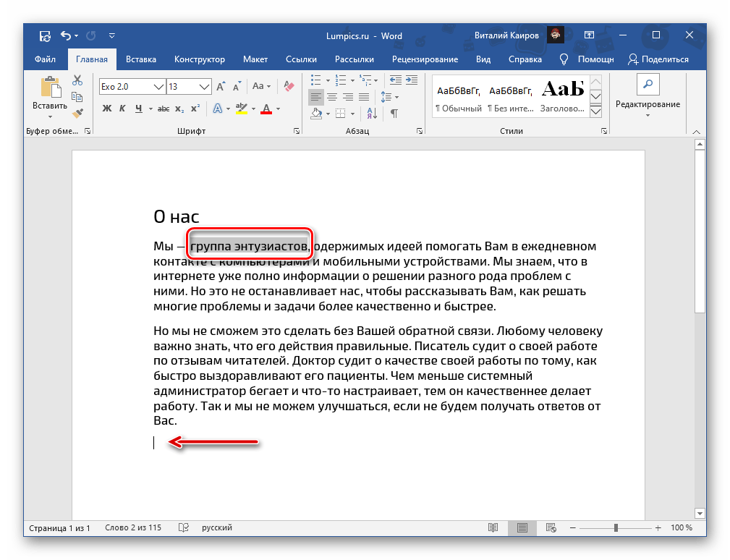730x560 pixels.
Task: Toggle superscript formatting
Action: tap(195, 109)
